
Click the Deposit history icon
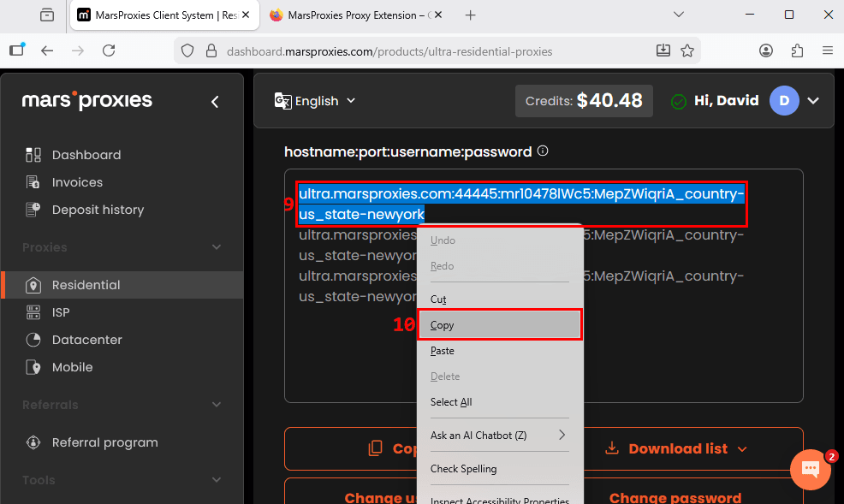coord(33,210)
